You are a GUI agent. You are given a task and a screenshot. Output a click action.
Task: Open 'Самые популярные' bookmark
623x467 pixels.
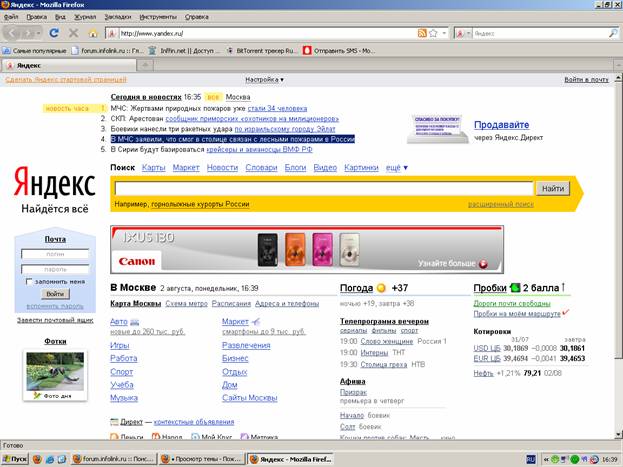point(34,51)
